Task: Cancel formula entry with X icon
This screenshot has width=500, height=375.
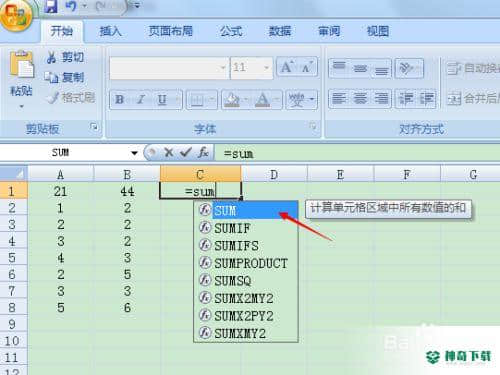Action: click(169, 153)
